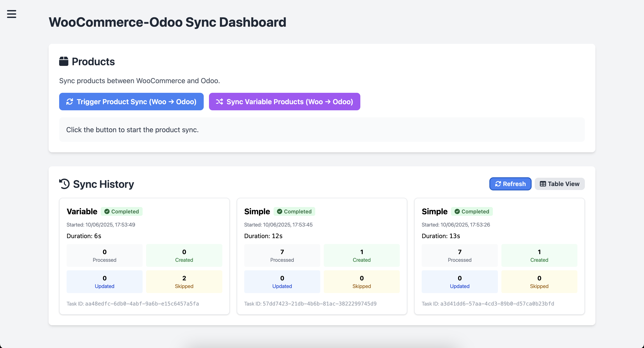Click 'Duration: 6s' text
This screenshot has height=348, width=644.
pyautogui.click(x=84, y=236)
